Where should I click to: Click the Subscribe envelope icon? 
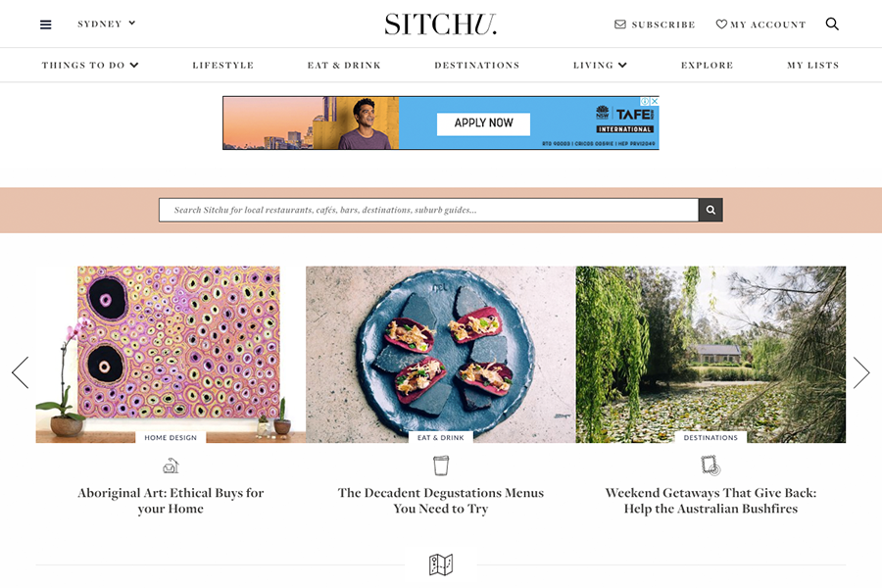point(620,24)
